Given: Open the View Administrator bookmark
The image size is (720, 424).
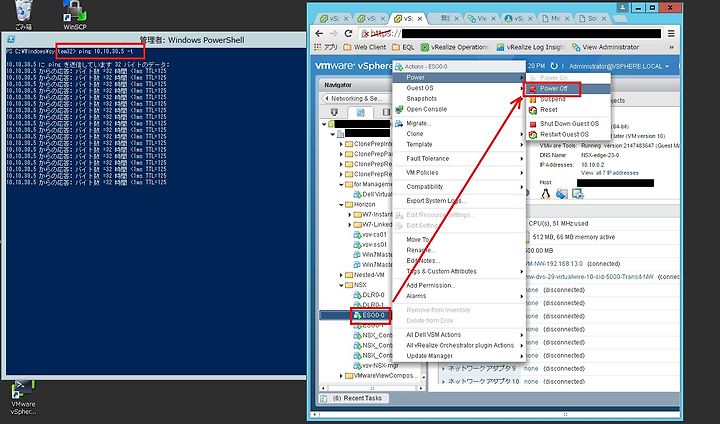Looking at the screenshot, I should tap(605, 47).
